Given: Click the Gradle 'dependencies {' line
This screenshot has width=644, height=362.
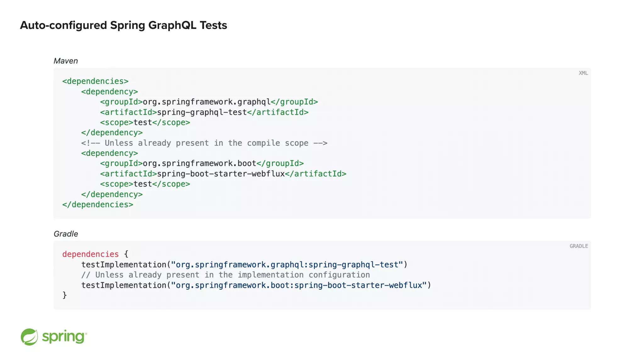Looking at the screenshot, I should click(95, 254).
